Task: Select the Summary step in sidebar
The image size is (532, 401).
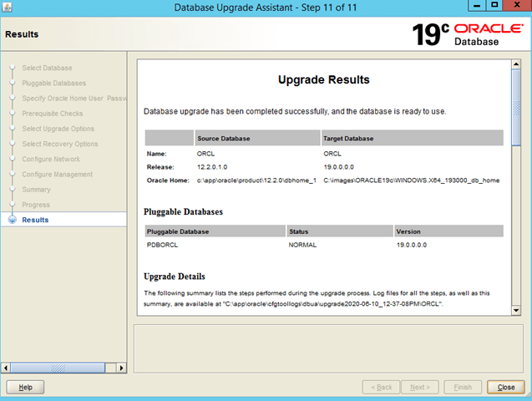Action: pos(36,190)
